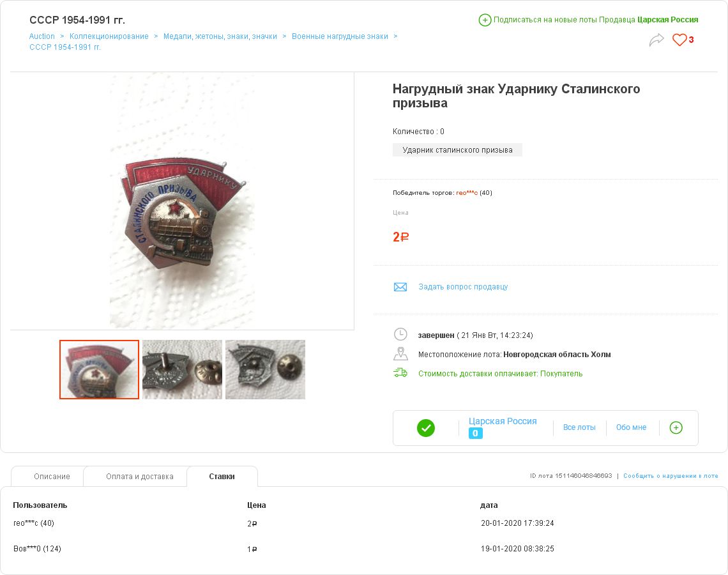Switch to the Ставки tab

[222, 477]
